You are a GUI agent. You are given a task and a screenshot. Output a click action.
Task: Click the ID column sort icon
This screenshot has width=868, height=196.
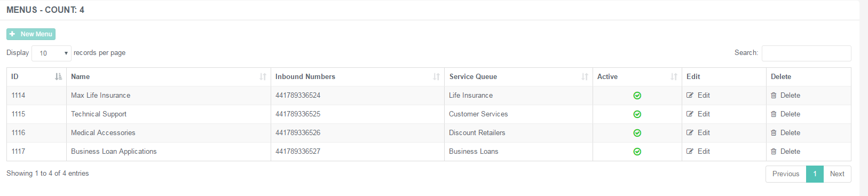(58, 76)
